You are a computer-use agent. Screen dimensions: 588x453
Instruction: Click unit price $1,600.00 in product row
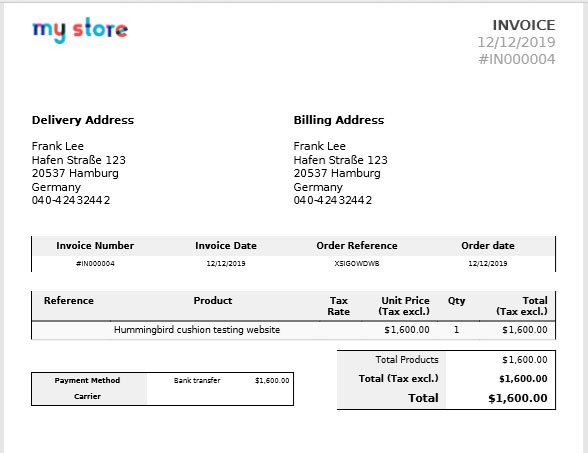[407, 330]
